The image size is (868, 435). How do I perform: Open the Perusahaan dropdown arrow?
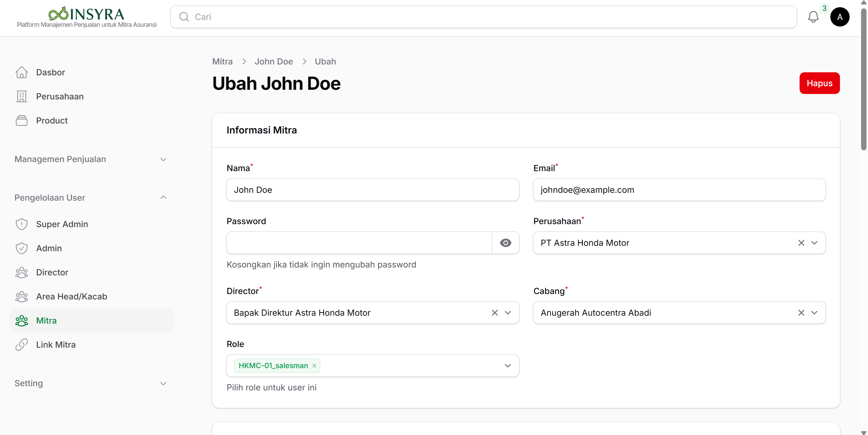pos(814,243)
